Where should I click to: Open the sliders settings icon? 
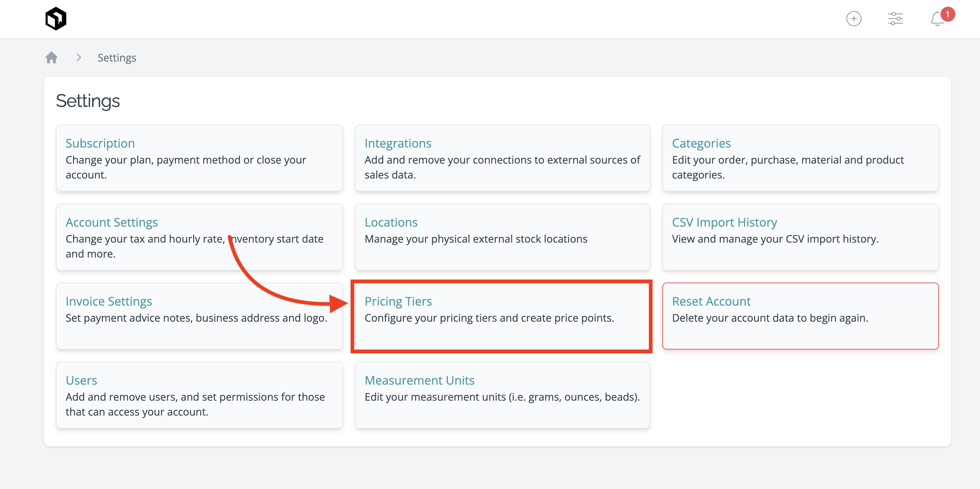click(x=895, y=19)
